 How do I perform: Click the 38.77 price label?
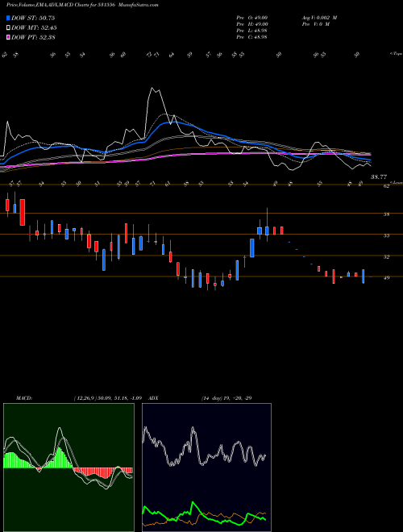[379, 177]
